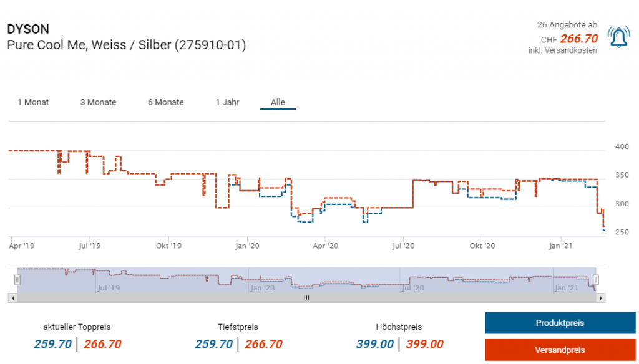Click the aktueller Toppreis shipping price 266.70
Viewport: 639px width, 364px height.
pos(102,344)
